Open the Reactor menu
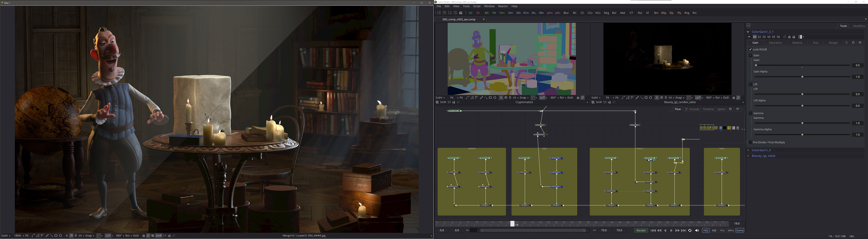Screen dimensions: 868x239 tap(503, 6)
